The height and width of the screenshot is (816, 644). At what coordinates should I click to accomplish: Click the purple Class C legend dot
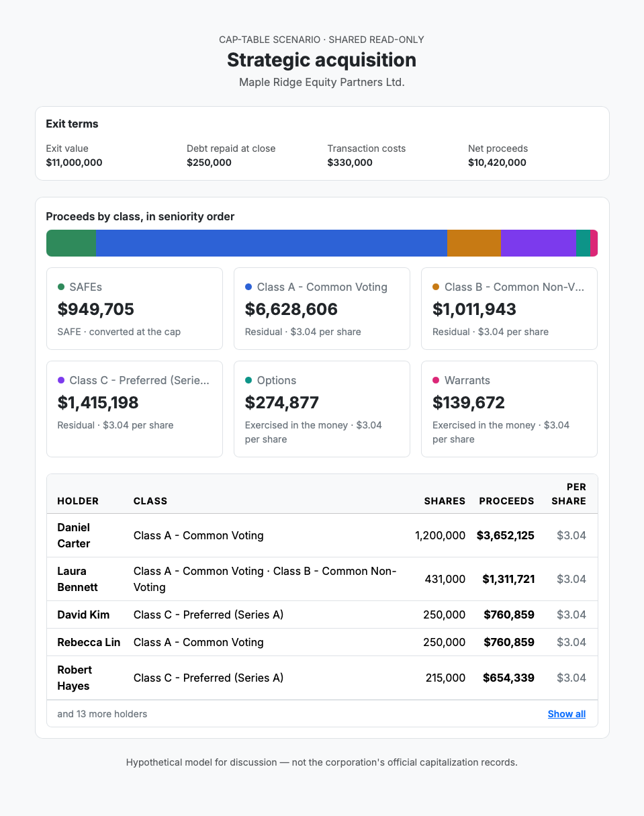[x=61, y=380]
